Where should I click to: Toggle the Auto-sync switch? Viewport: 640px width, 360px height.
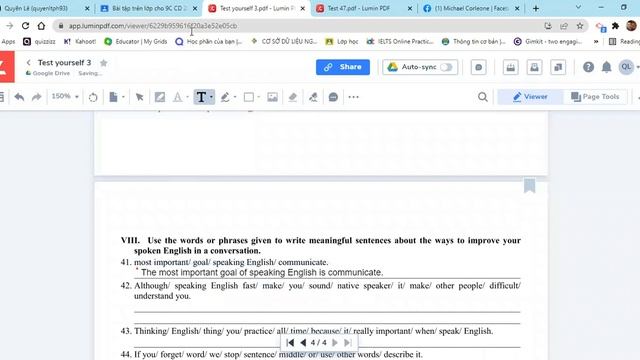point(446,67)
